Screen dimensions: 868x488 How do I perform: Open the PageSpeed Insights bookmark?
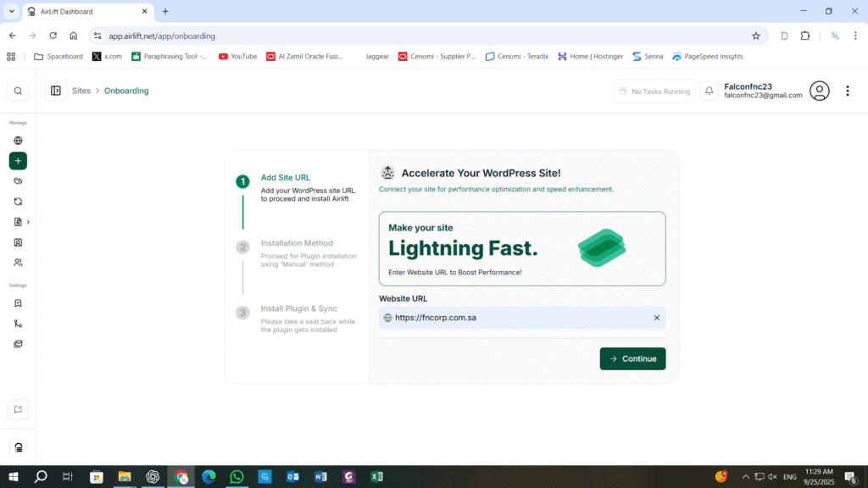708,57
